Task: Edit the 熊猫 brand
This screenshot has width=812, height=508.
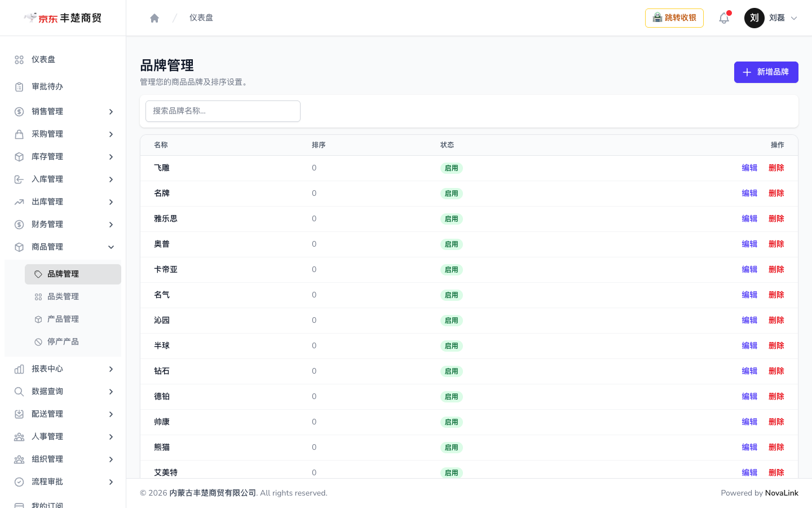Action: [749, 448]
